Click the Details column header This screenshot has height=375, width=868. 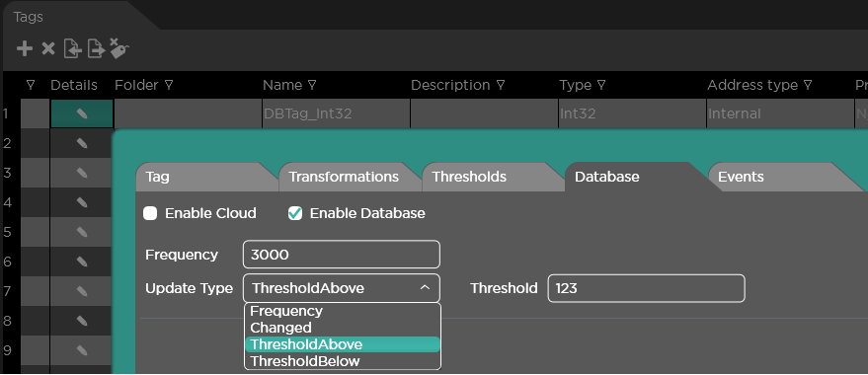(x=74, y=85)
